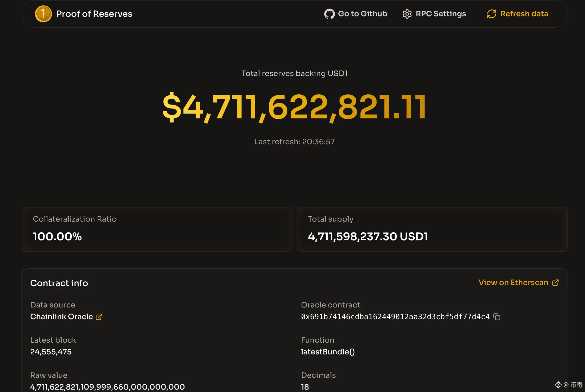Copy the oracle contract address
The height and width of the screenshot is (392, 585).
tap(497, 317)
